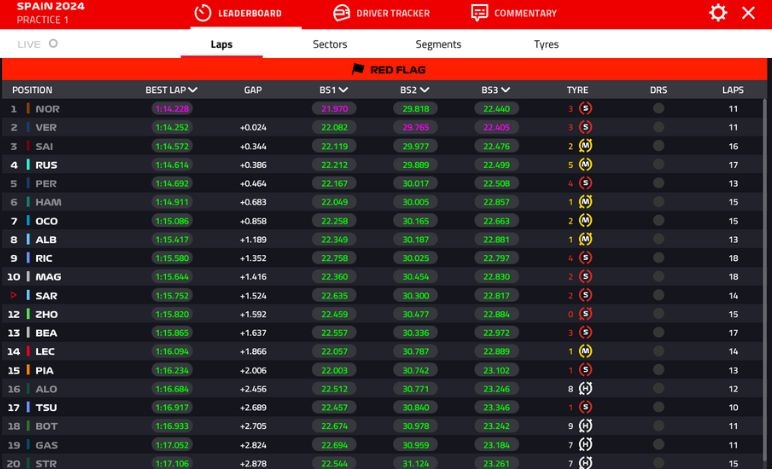Click the DRS indicator for HAM
Viewport: 772px width, 469px height.
[x=658, y=202]
